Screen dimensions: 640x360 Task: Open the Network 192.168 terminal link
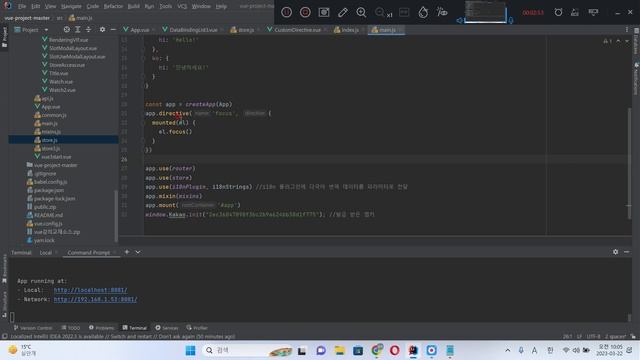click(x=95, y=299)
